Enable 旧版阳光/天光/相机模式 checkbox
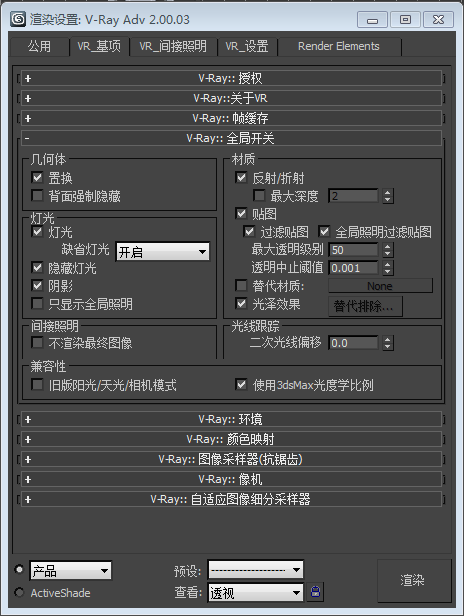464x616 pixels. [x=37, y=384]
